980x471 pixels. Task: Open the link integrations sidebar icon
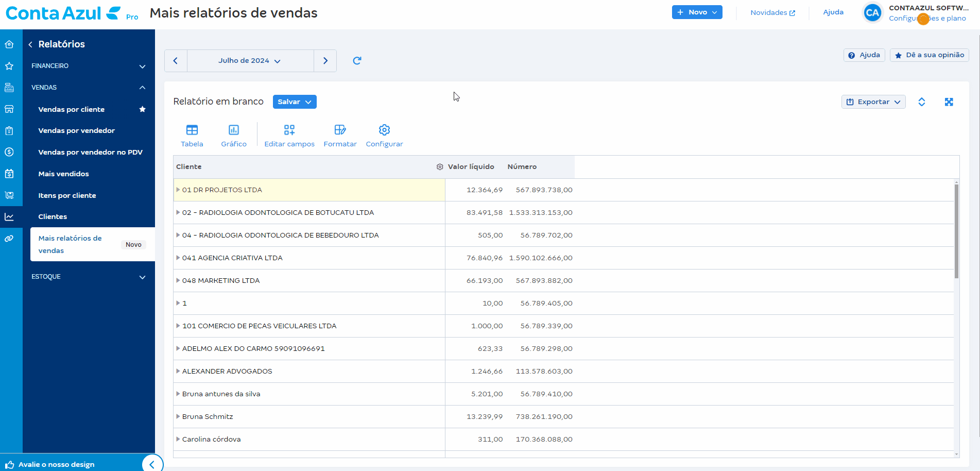point(9,239)
